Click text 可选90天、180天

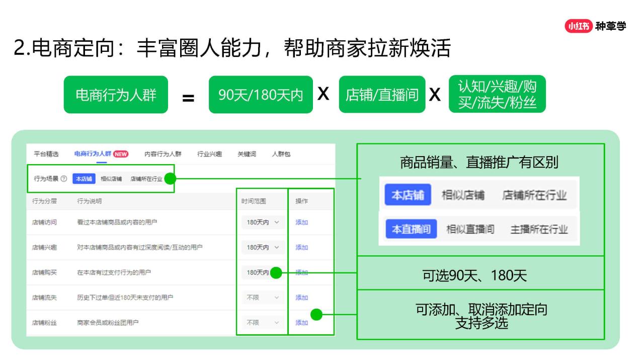pos(474,276)
